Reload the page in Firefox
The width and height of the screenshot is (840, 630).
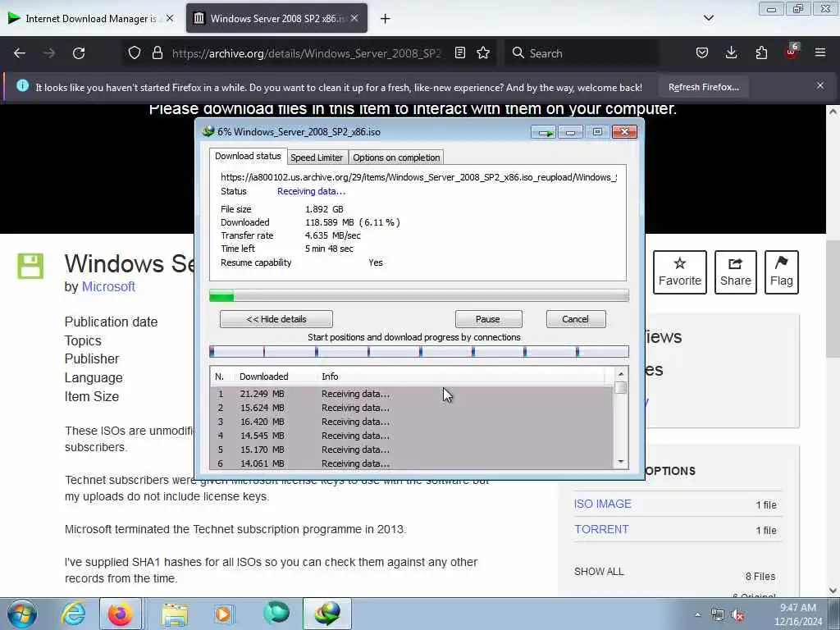coord(79,53)
